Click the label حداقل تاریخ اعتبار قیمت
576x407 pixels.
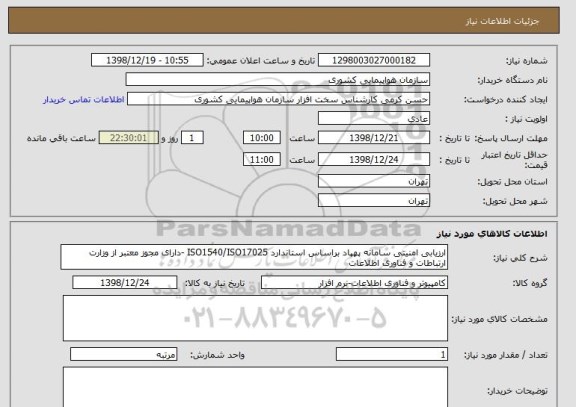pyautogui.click(x=514, y=160)
